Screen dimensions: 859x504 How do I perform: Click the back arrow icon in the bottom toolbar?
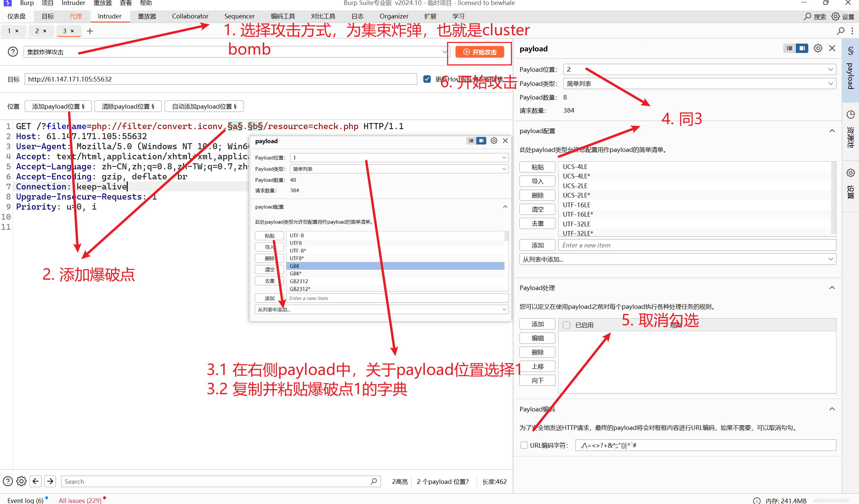(36, 481)
